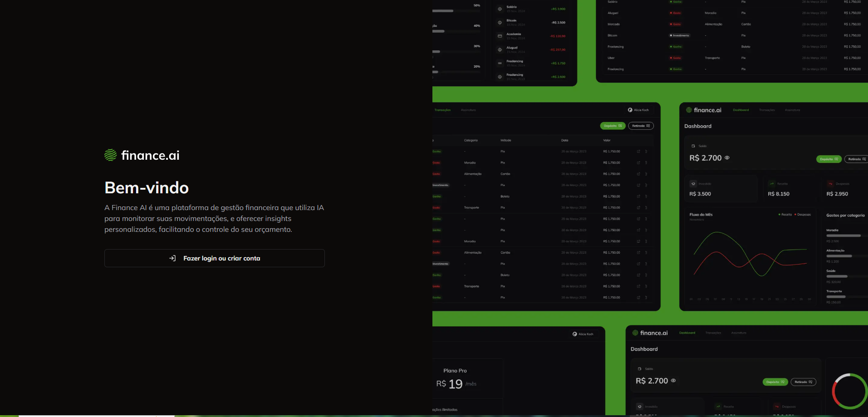Click the Despesas trending-down icon above R$ 2.950
The width and height of the screenshot is (868, 417).
point(830,184)
